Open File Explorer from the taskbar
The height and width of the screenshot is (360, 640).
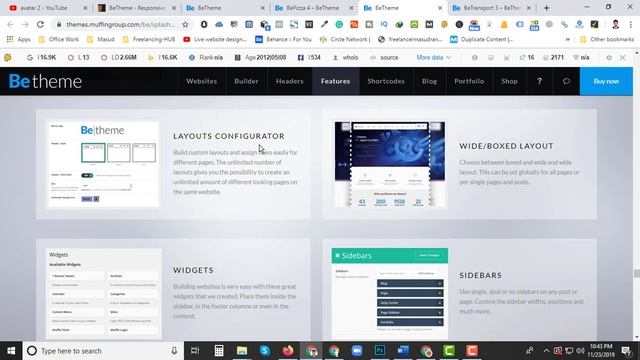pos(242,351)
